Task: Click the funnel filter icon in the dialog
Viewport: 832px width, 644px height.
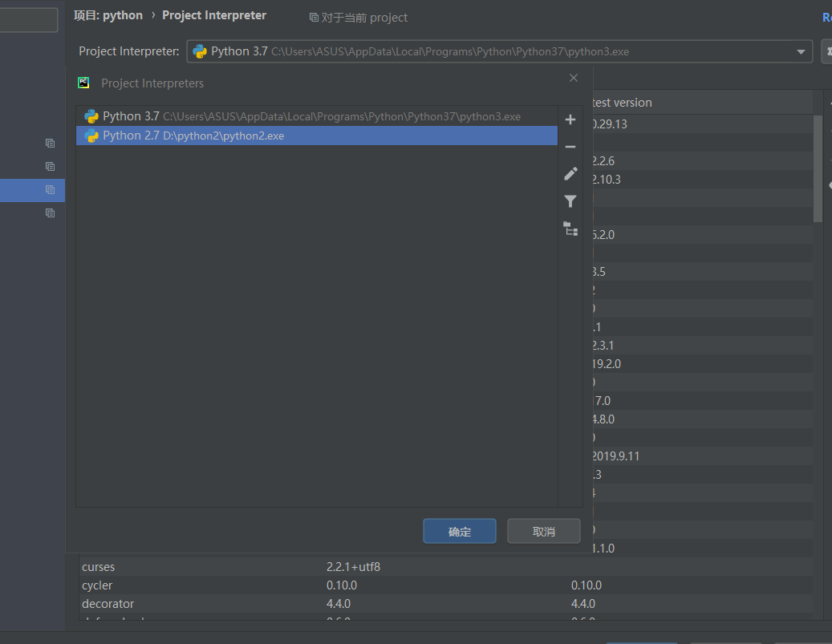Action: point(570,201)
